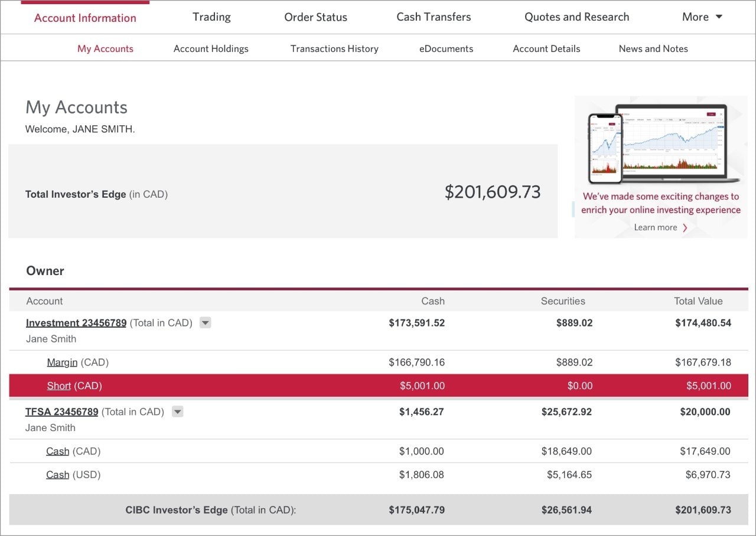Switch to the Trading tab
Viewport: 756px width, 536px height.
coord(211,17)
